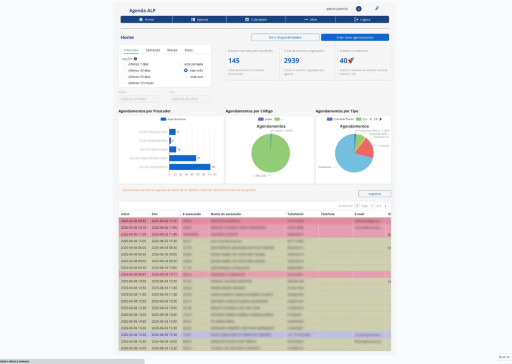Click the key icon in header
The width and height of the screenshot is (512, 364).
(377, 8)
